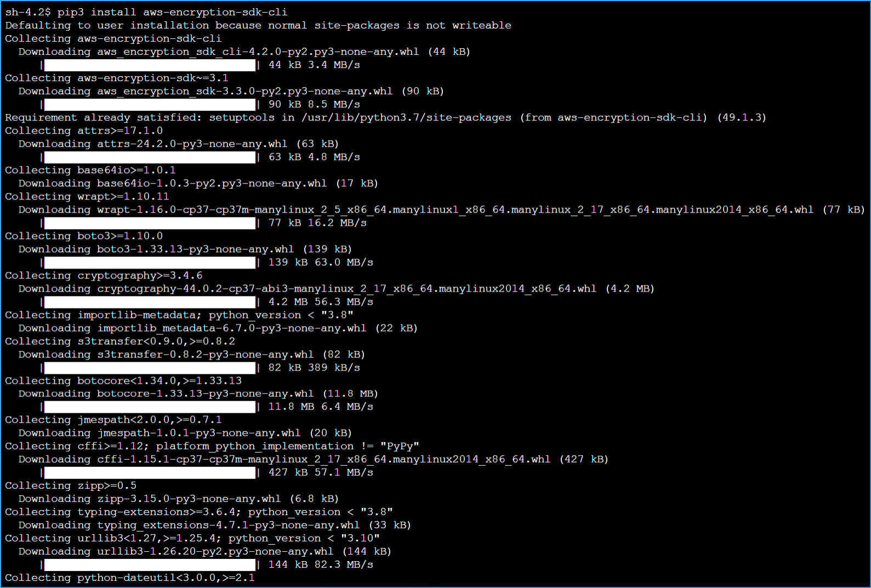Screen dimensions: 871x588
Task: Click the cffi-1.15.1 manylinux wheel download line
Action: (x=314, y=459)
